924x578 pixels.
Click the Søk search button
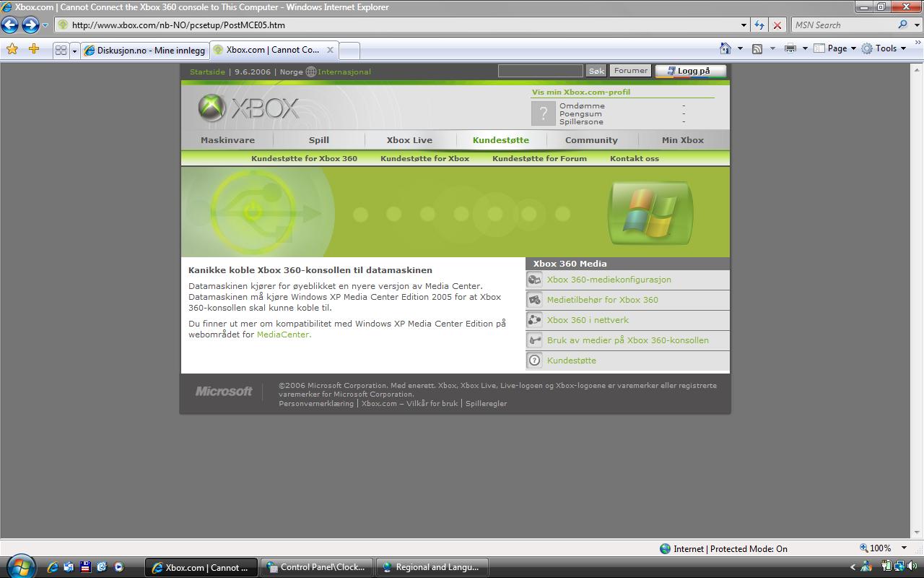point(596,71)
